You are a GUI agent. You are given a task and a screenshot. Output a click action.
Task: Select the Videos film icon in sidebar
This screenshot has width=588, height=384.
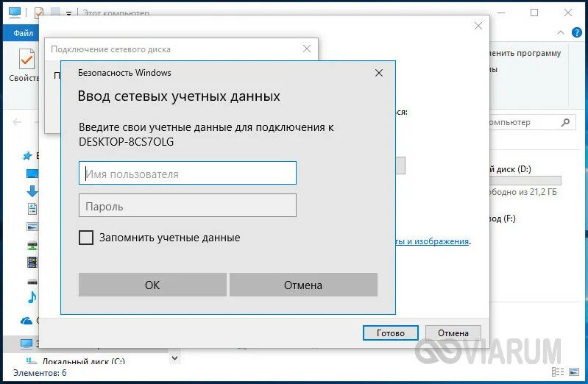pos(32,262)
